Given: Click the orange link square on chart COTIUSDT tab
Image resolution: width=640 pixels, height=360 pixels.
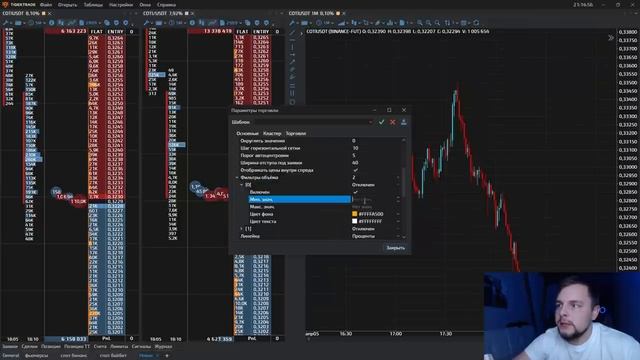Looking at the screenshot, I should pyautogui.click(x=338, y=13).
